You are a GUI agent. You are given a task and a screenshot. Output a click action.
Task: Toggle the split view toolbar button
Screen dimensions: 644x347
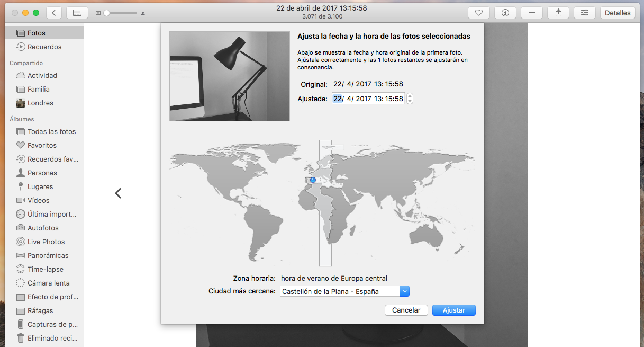77,13
